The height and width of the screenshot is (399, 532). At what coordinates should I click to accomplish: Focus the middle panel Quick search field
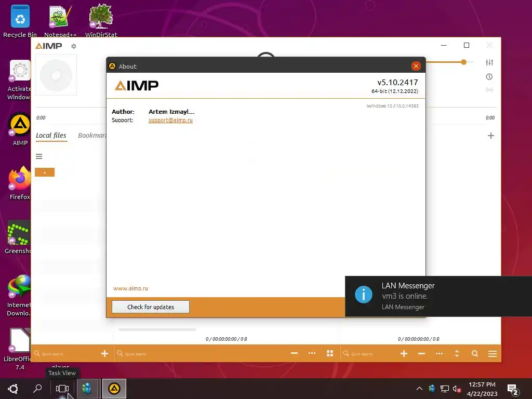pos(200,354)
